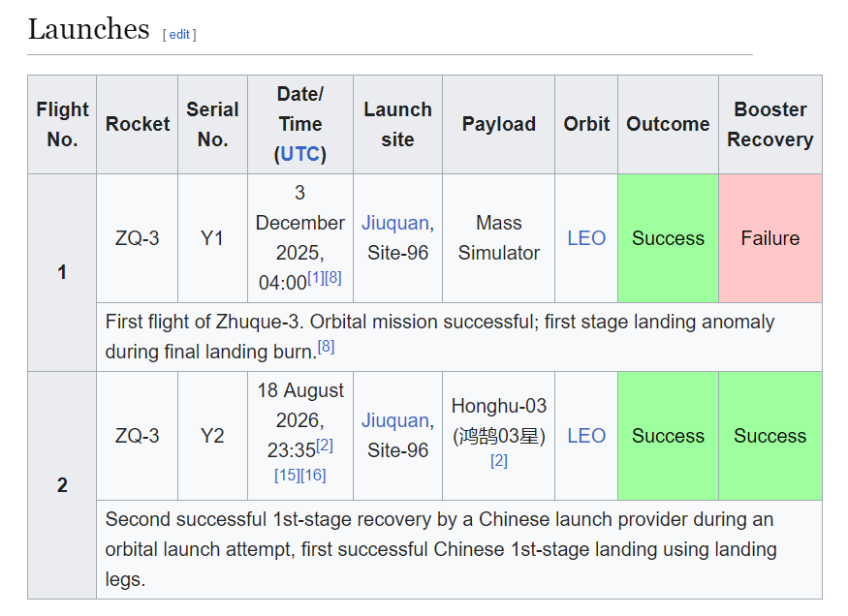Screen dimensions: 848x616
Task: Click green Success outcome cell for flight 1
Action: coord(668,238)
